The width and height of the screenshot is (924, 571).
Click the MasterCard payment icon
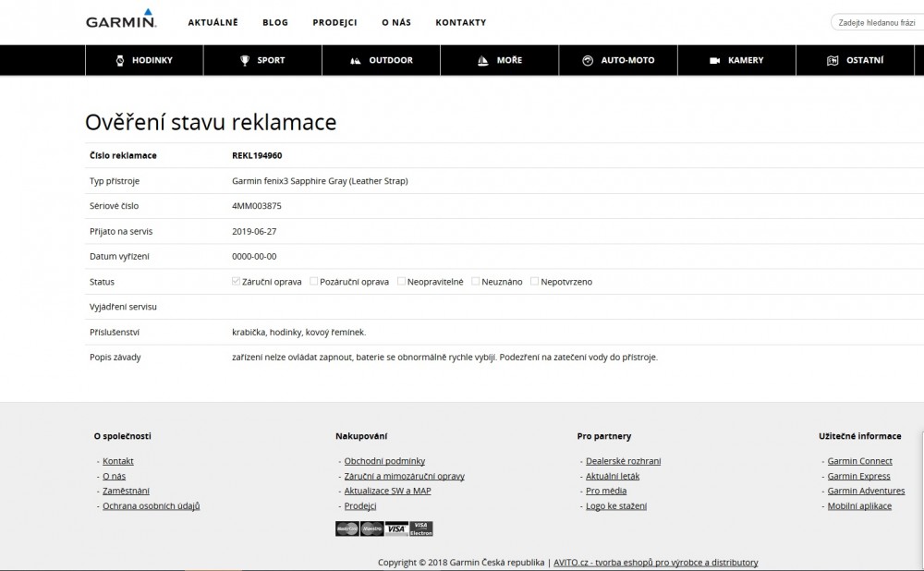tap(347, 529)
